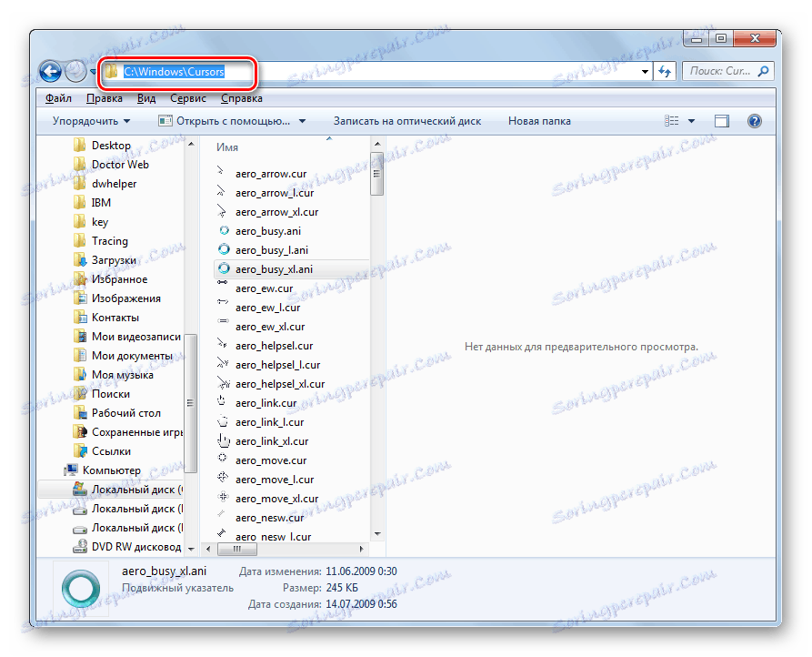Select file aero_nesw.cur
The width and height of the screenshot is (812, 657).
click(x=269, y=518)
